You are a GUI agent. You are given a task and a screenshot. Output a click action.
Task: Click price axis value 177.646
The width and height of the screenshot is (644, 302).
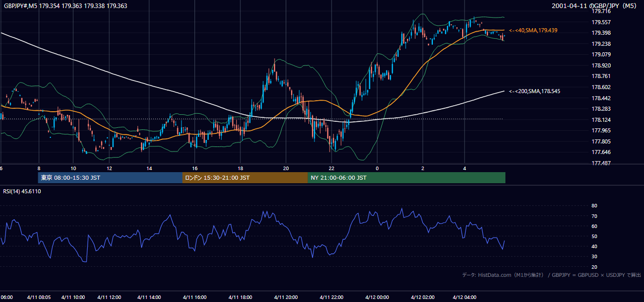[601, 153]
